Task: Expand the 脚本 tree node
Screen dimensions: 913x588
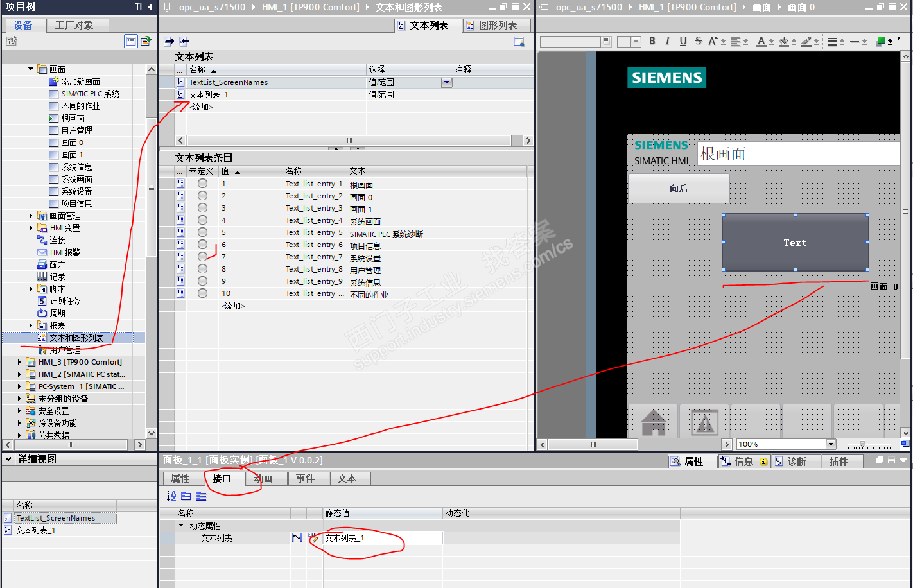Action: (31, 289)
